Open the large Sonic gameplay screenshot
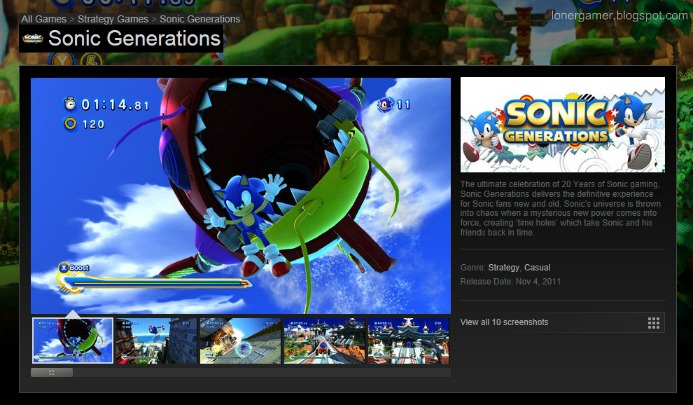Screen dimensions: 693x405 click(241, 196)
